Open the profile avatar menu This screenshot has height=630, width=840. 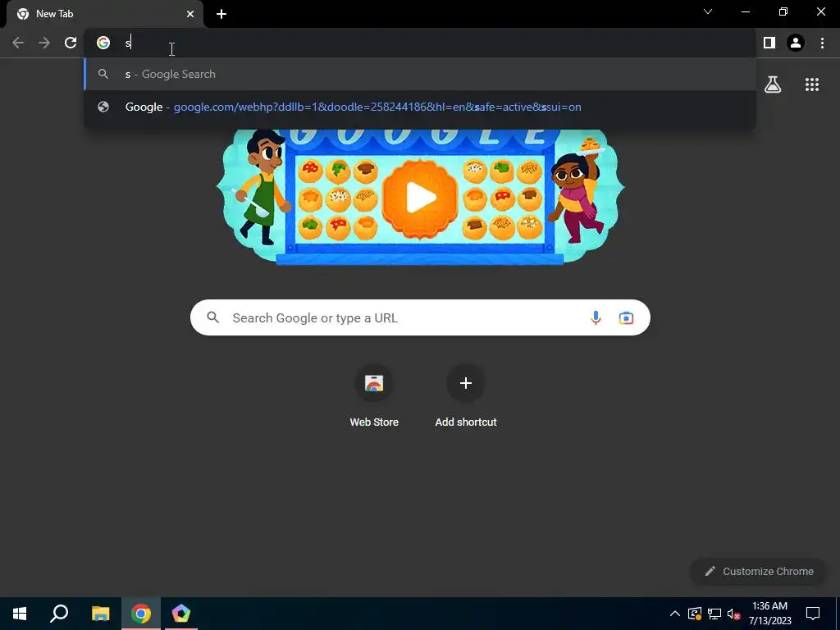click(x=796, y=43)
